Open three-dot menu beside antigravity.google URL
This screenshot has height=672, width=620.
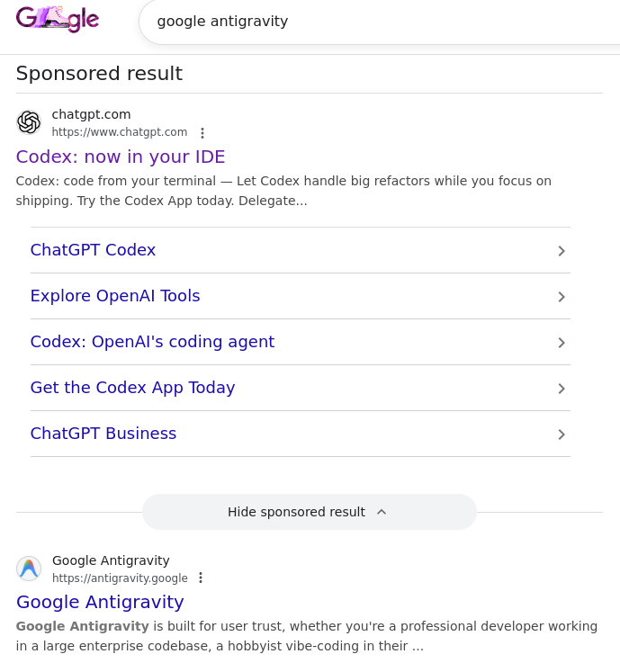[201, 578]
